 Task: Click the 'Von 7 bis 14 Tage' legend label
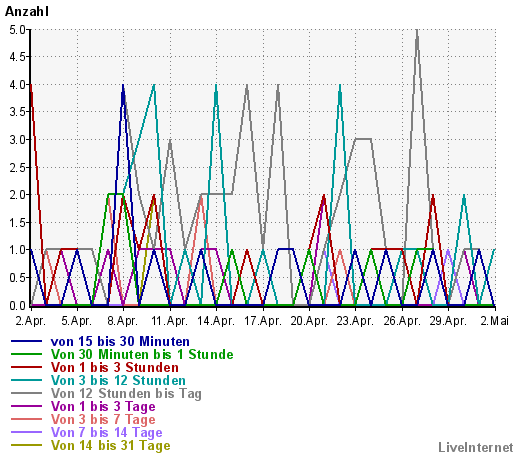tap(106, 432)
